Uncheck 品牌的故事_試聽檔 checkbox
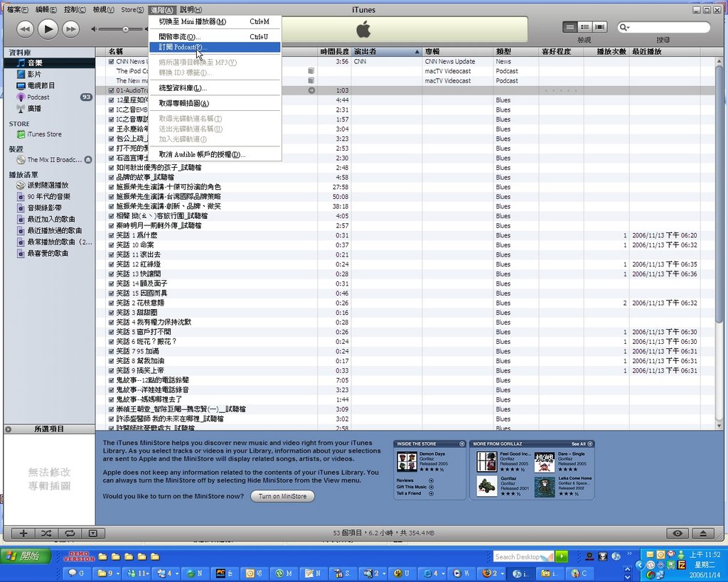 pos(112,177)
